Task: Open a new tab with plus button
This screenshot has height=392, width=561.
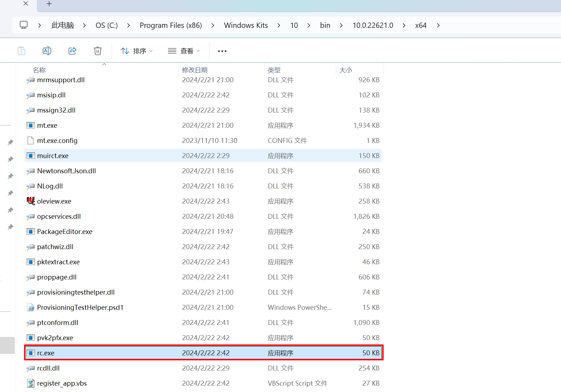Action: [49, 4]
